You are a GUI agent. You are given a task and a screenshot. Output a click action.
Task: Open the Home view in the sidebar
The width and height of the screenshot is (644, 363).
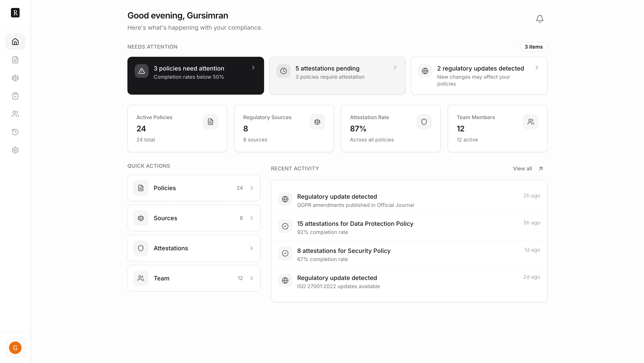15,42
